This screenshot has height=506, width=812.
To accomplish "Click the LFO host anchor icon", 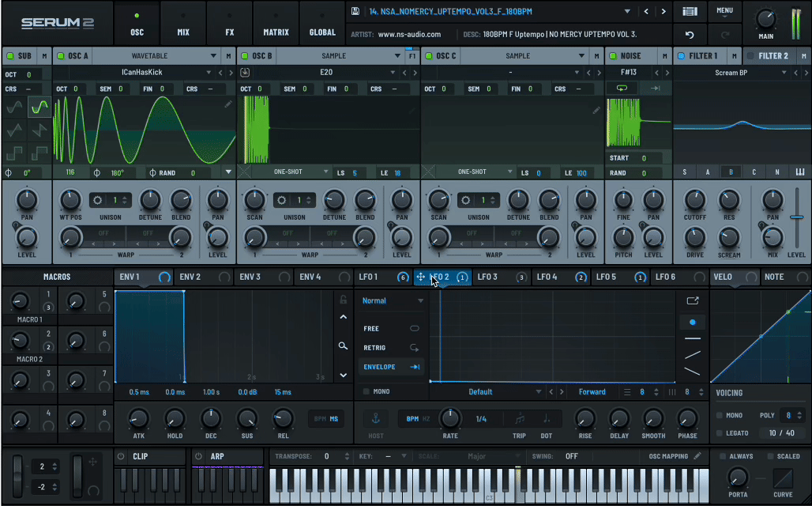I will coord(375,418).
